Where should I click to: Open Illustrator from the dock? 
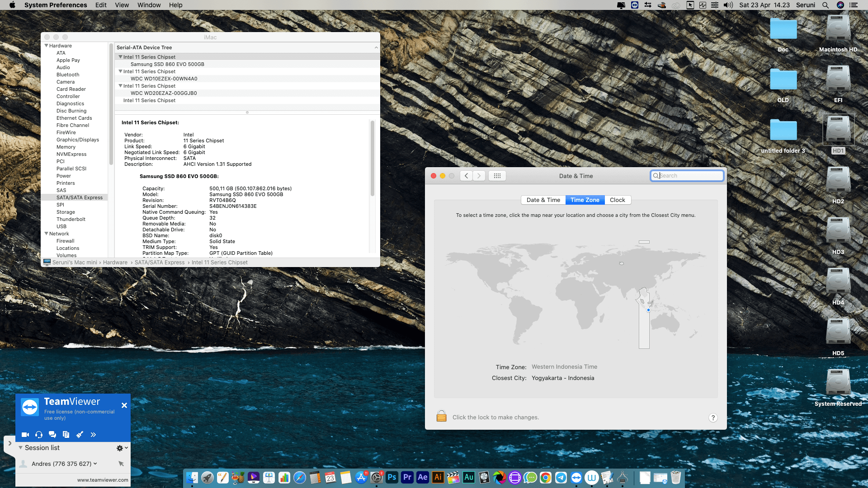click(438, 477)
